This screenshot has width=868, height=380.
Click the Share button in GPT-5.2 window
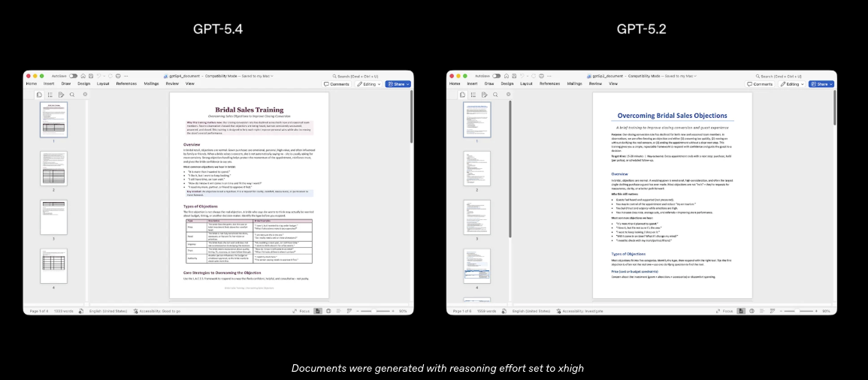pos(821,84)
